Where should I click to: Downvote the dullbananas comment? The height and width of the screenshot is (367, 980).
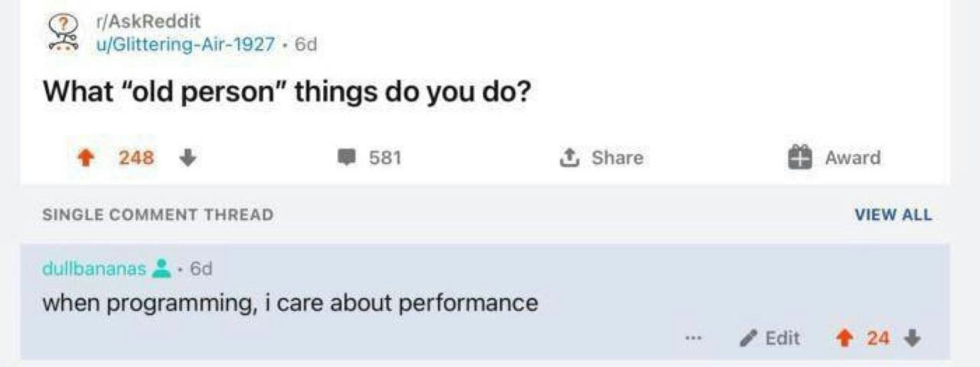pos(912,338)
